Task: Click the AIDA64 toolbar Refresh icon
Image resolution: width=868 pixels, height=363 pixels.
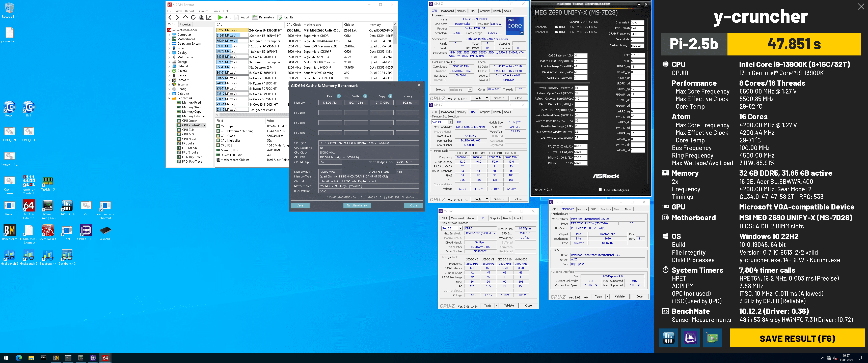Action: (193, 17)
